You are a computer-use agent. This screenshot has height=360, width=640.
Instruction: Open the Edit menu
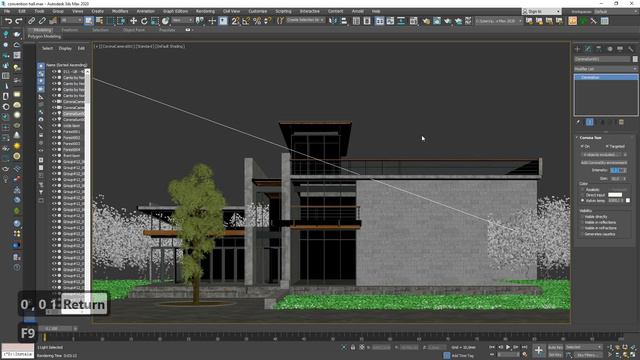click(x=22, y=11)
